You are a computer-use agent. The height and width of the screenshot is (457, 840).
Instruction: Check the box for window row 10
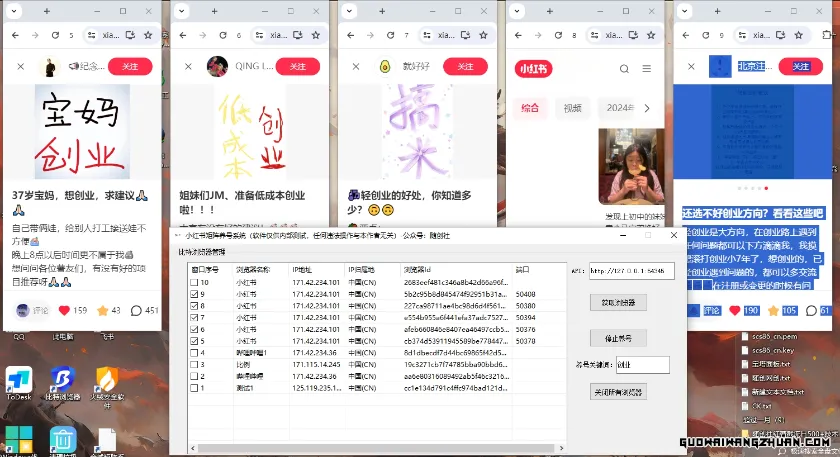click(x=194, y=282)
